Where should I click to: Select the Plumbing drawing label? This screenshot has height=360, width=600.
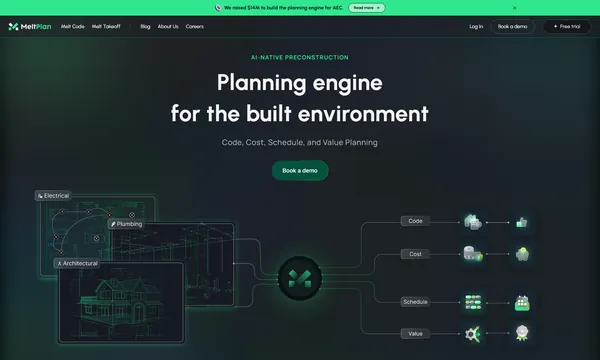[x=127, y=224]
